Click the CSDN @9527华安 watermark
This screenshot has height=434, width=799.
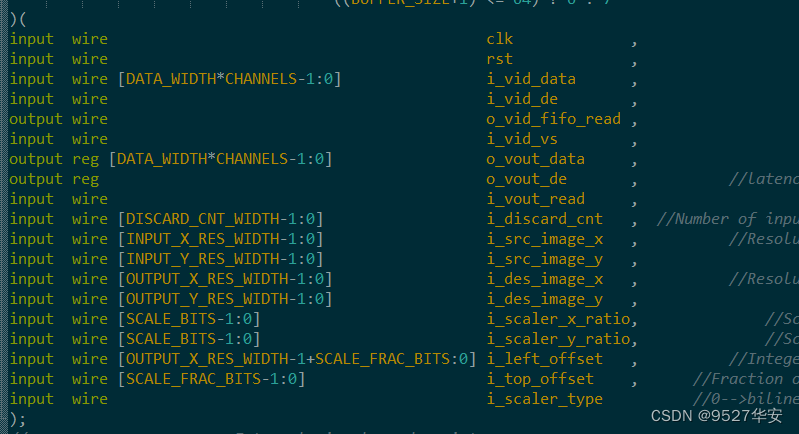pos(716,415)
